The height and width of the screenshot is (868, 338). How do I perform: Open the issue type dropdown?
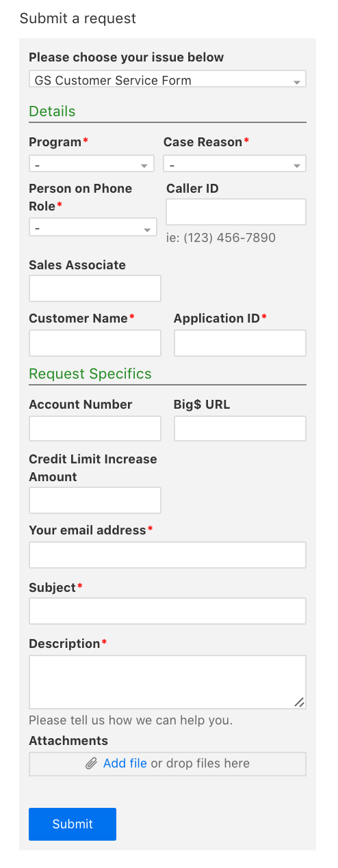click(168, 79)
